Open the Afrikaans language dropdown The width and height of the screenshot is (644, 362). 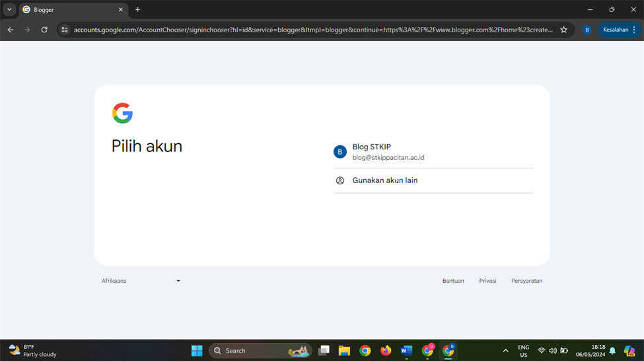pos(141,281)
